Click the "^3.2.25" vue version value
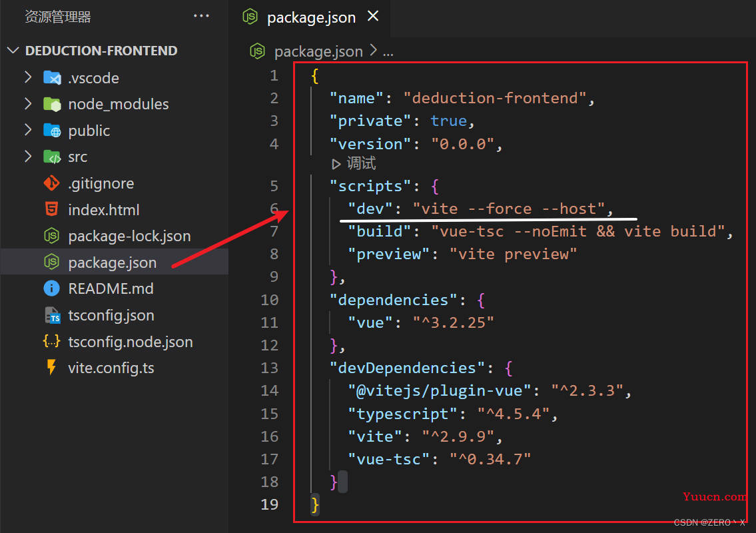Viewport: 756px width, 533px height. pyautogui.click(x=453, y=322)
